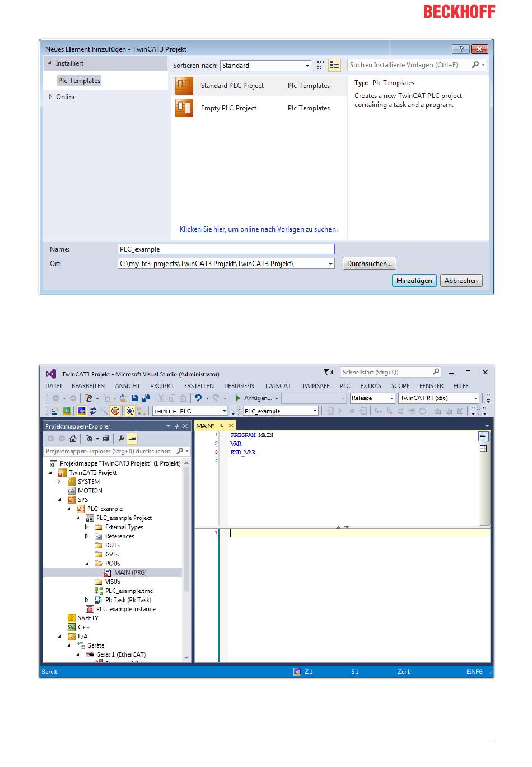Toggle the Preview Selected Items button
Screen dimensions: 532x767
(132, 439)
